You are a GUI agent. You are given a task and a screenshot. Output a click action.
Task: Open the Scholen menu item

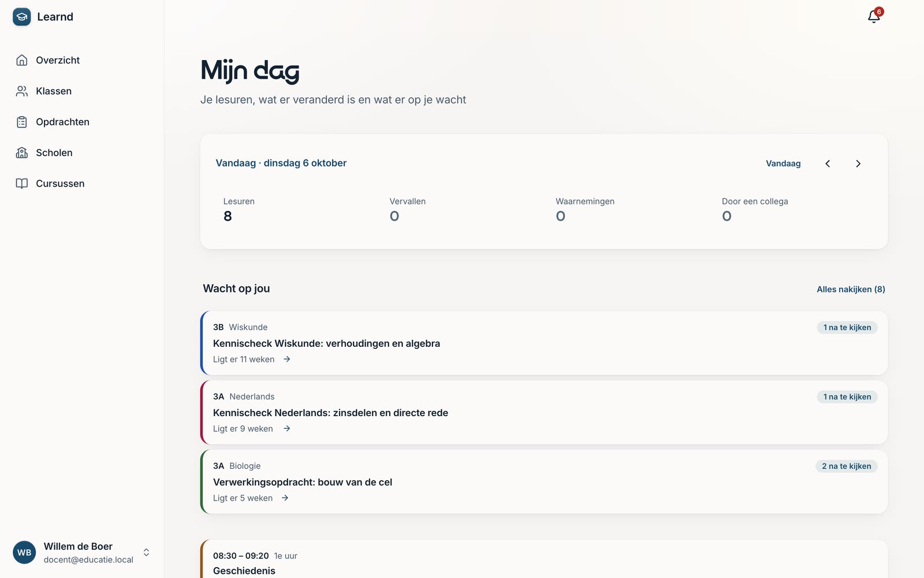[x=82, y=153]
